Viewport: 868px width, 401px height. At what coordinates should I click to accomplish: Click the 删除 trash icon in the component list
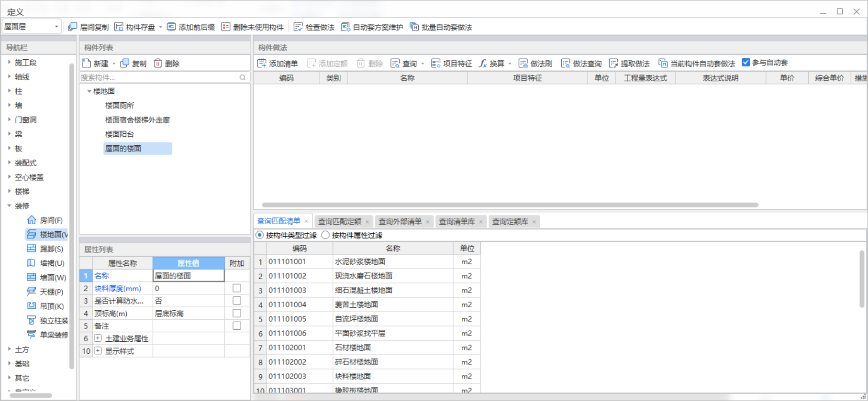click(158, 63)
